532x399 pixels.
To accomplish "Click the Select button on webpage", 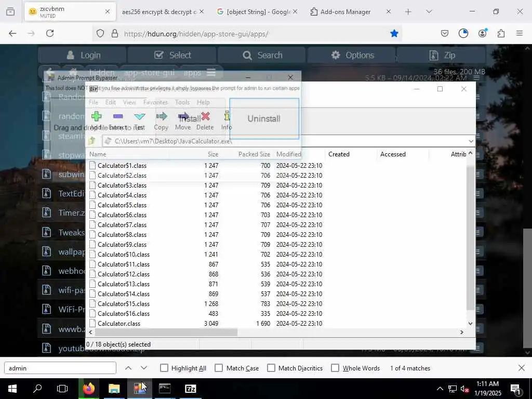I will tap(172, 55).
